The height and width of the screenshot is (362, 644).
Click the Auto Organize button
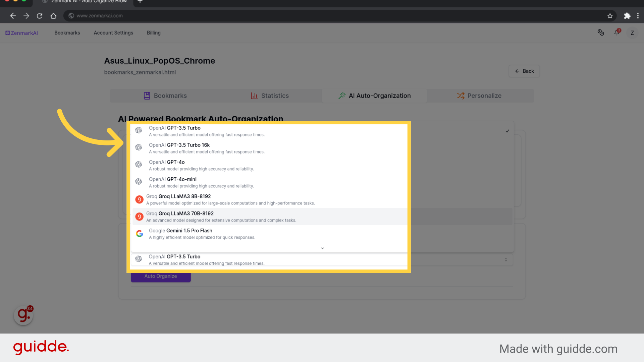click(x=161, y=276)
